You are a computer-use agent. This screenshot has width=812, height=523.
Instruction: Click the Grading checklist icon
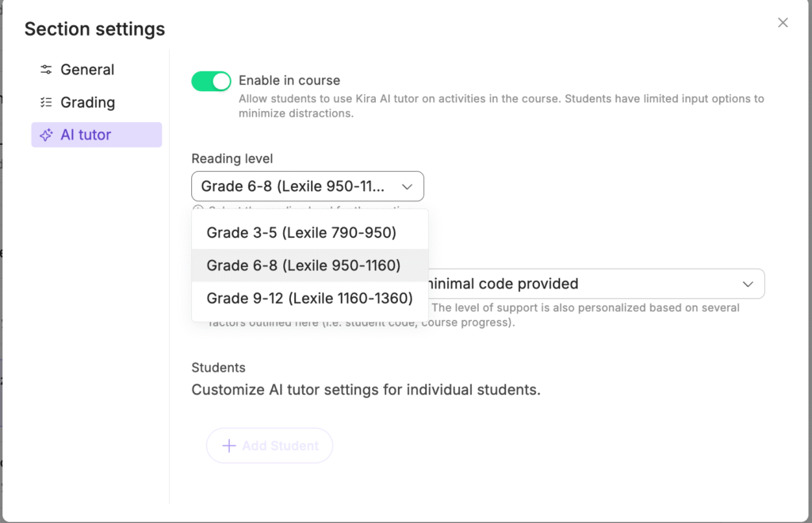(47, 102)
